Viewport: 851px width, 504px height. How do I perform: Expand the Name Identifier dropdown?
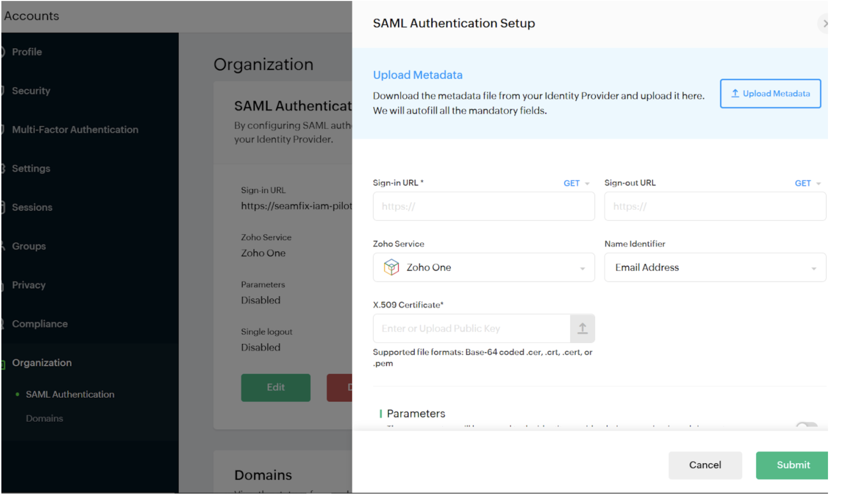coord(715,267)
